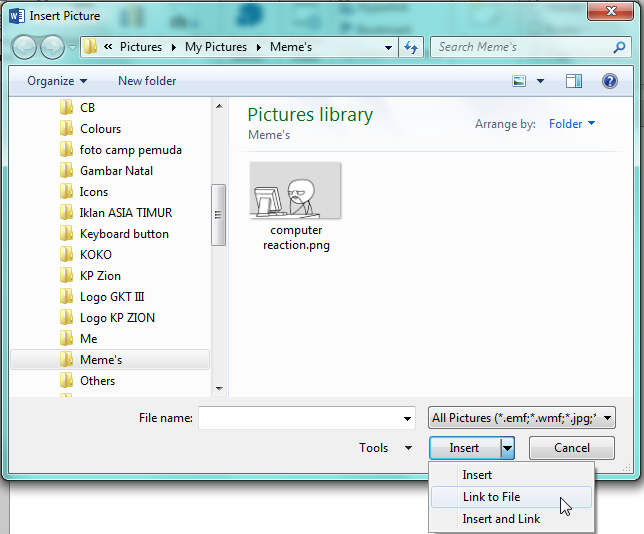
Task: Click New folder button
Action: click(x=147, y=81)
